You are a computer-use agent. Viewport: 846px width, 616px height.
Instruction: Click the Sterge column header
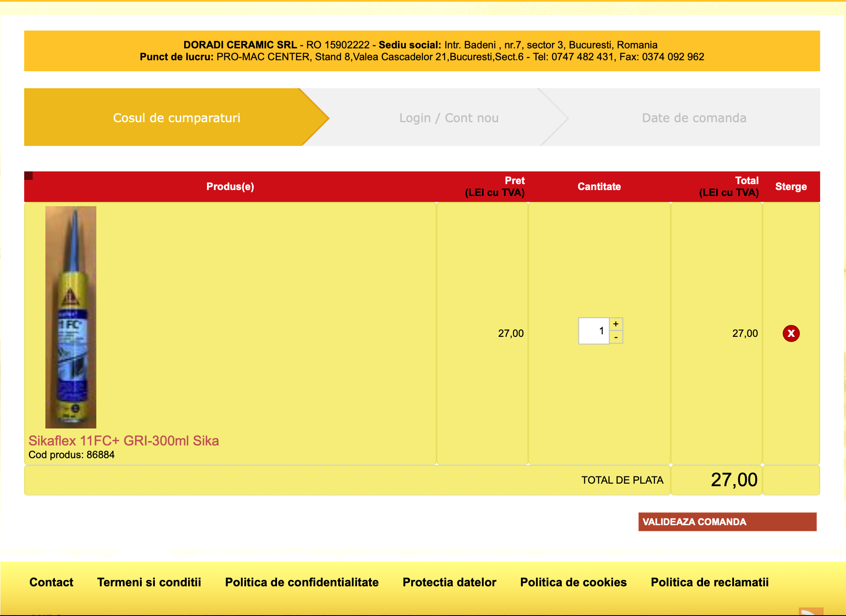pos(791,187)
